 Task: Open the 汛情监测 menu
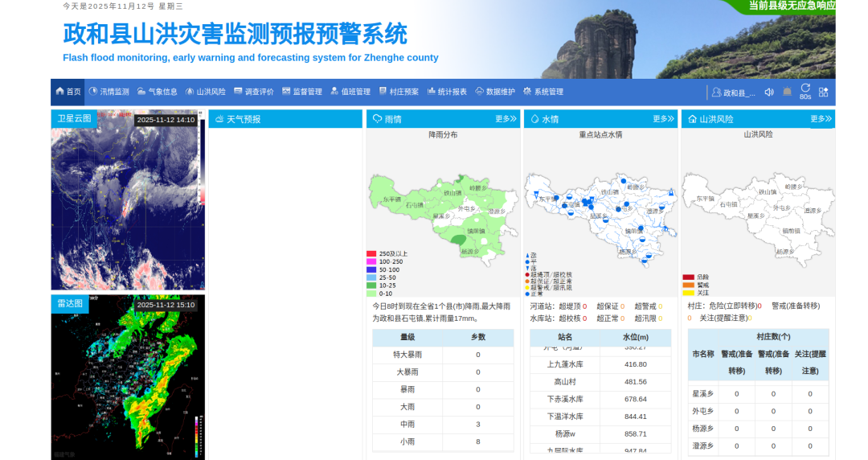(x=108, y=92)
